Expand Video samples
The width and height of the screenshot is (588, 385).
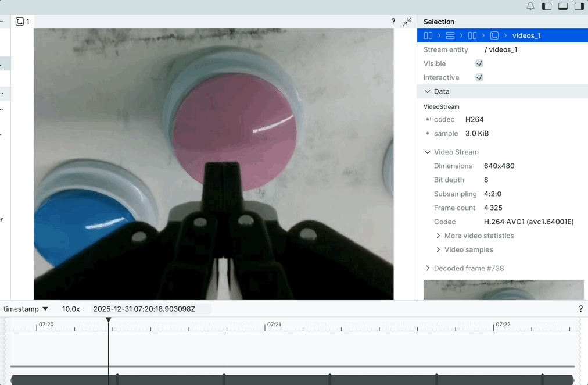438,249
